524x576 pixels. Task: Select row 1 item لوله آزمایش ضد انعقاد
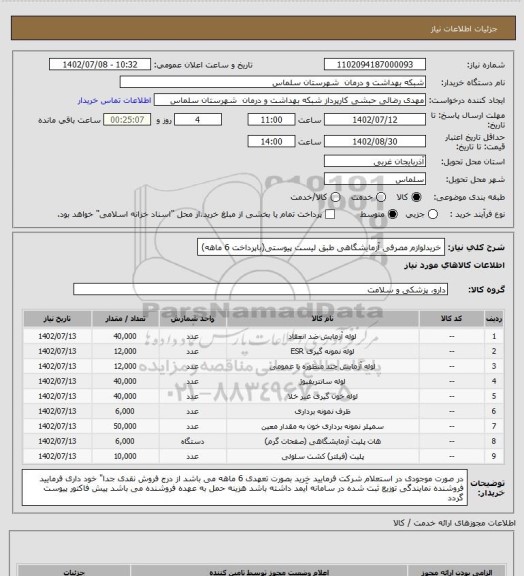322,336
